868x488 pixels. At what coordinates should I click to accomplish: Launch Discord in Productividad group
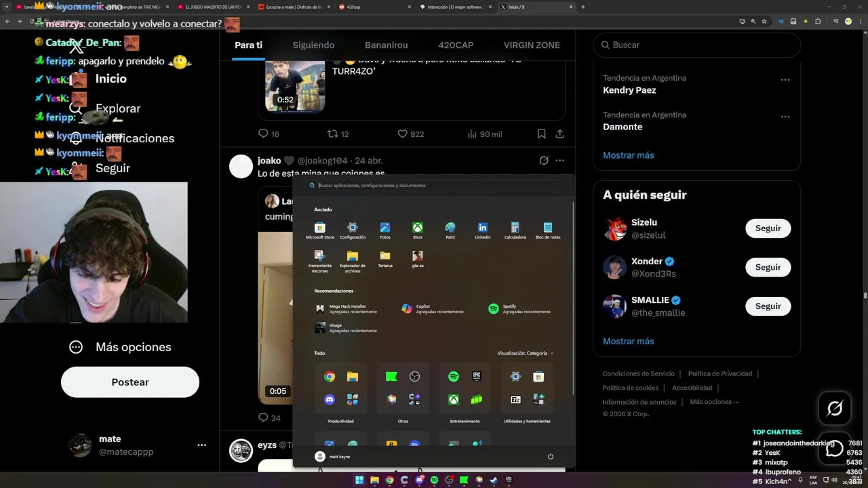pyautogui.click(x=330, y=400)
